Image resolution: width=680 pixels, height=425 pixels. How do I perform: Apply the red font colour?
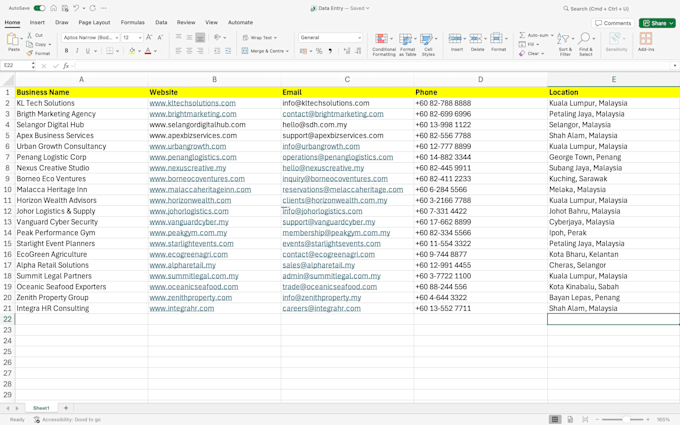coord(148,51)
